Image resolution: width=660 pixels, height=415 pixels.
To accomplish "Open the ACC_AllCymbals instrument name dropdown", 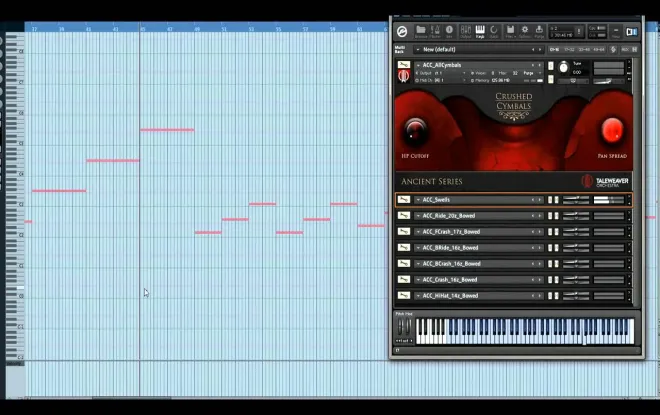I will 418,65.
